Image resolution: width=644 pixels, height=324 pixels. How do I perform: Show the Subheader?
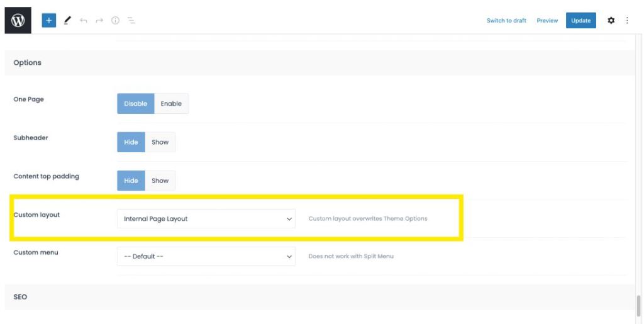coord(160,142)
